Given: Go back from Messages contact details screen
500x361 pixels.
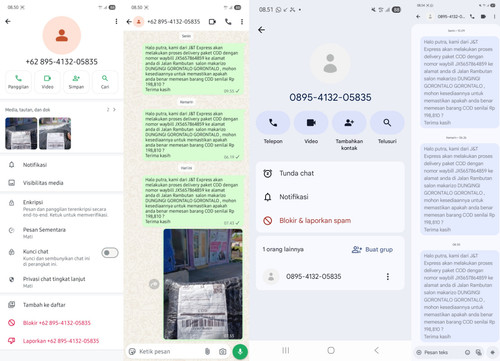Looking at the screenshot, I should [262, 30].
